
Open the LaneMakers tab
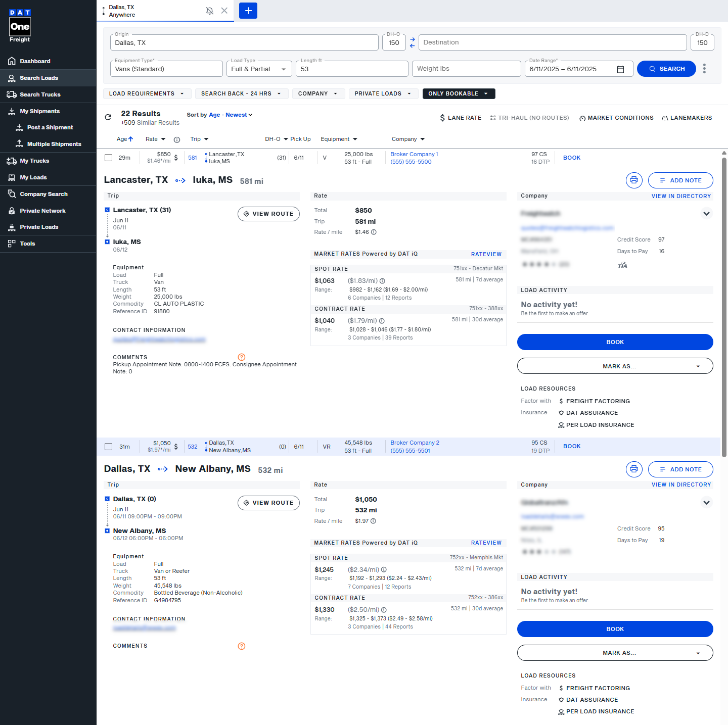(687, 118)
